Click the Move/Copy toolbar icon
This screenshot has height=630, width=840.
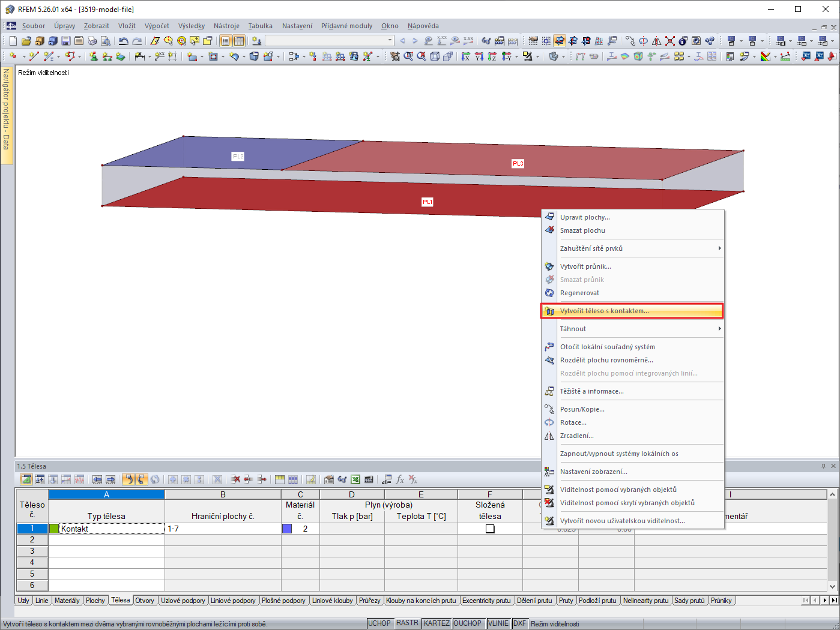[x=630, y=41]
